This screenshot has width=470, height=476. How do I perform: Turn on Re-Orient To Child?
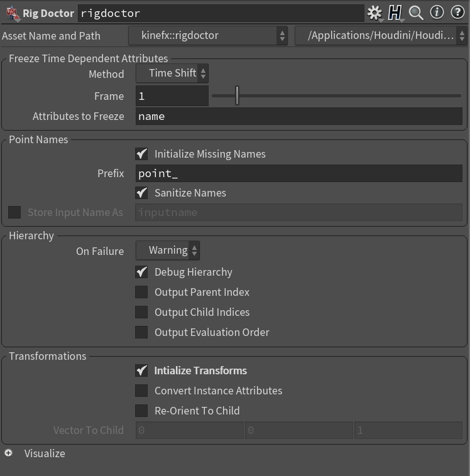[142, 411]
